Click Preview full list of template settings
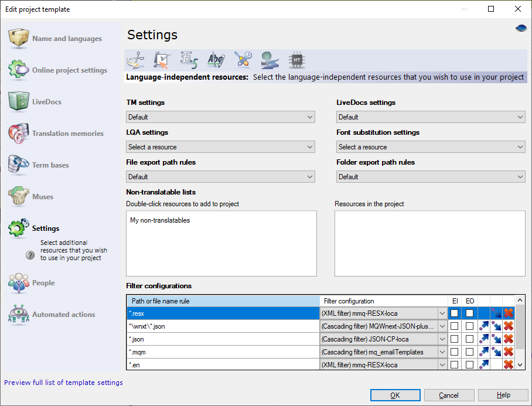532x406 pixels. pos(63,382)
